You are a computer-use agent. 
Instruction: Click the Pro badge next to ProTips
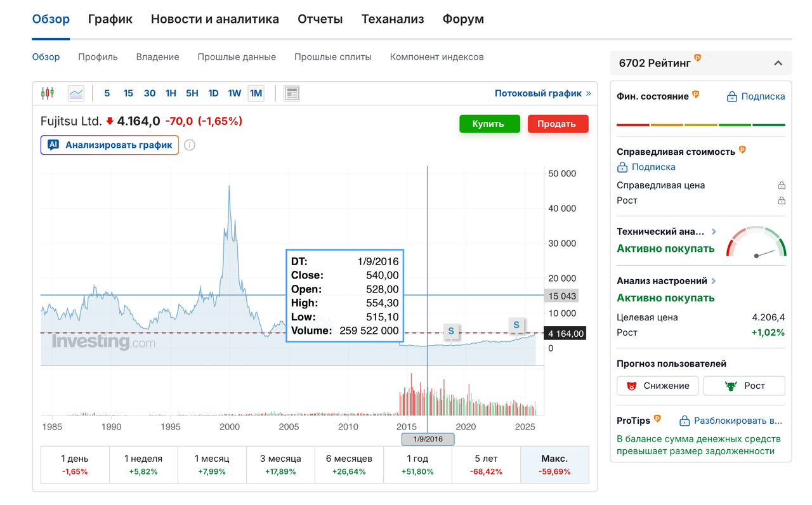(x=657, y=419)
